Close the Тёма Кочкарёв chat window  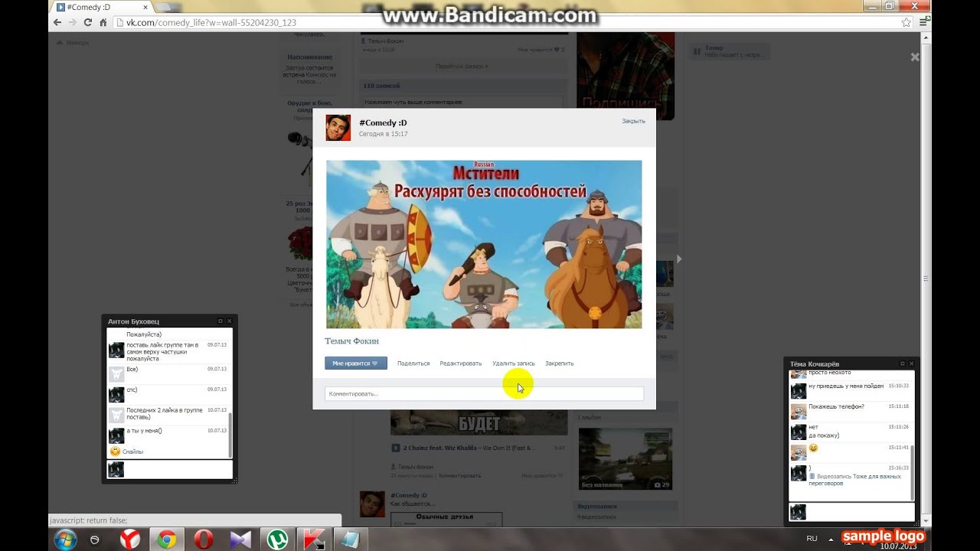[x=912, y=364]
